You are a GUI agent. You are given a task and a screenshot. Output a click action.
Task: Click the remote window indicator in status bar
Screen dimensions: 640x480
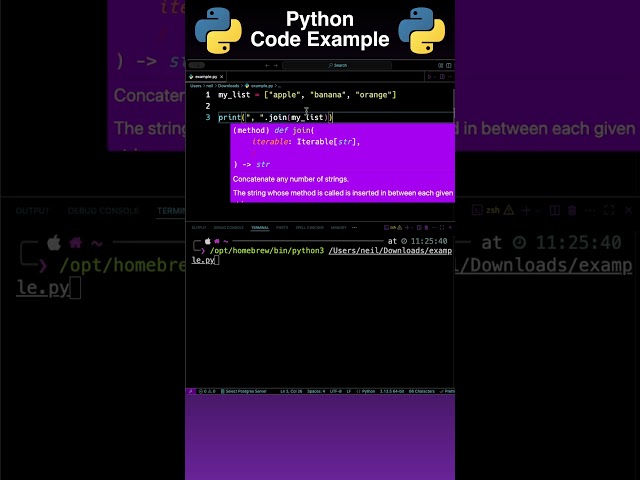189,391
